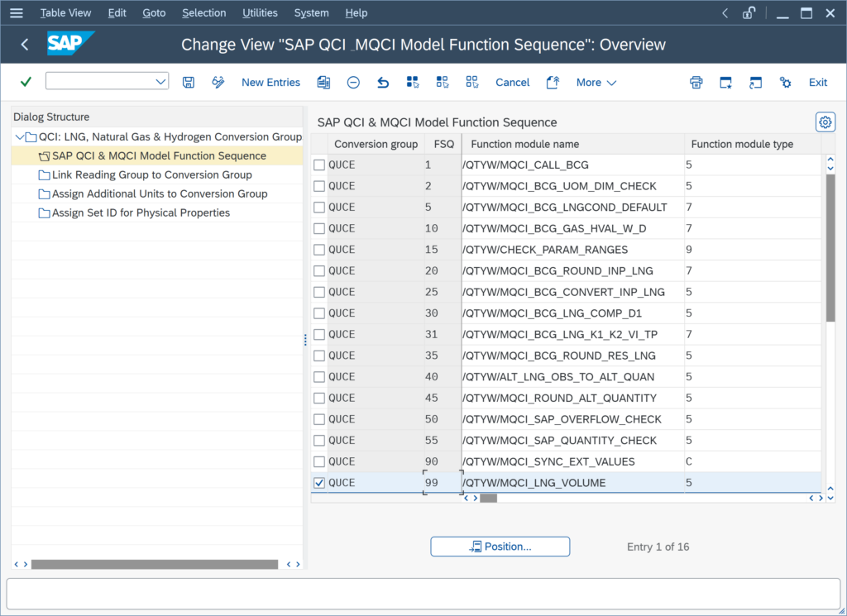Open the System menu
847x616 pixels.
click(311, 13)
